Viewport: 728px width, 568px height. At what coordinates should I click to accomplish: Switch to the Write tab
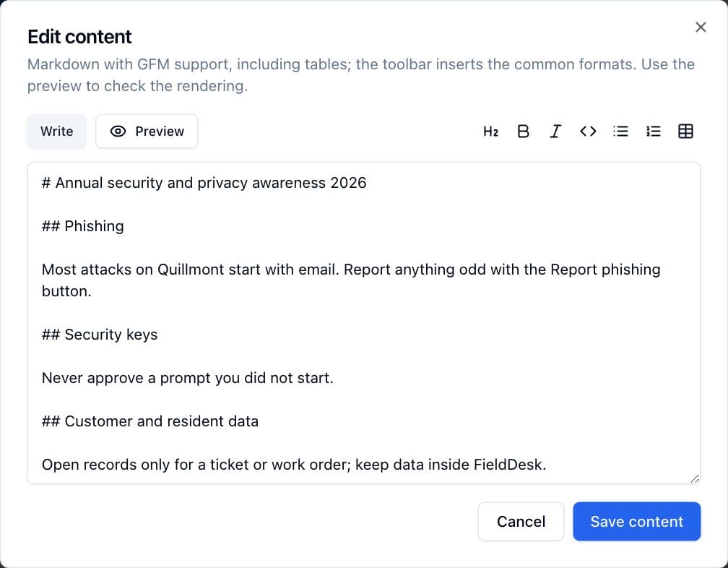tap(56, 132)
